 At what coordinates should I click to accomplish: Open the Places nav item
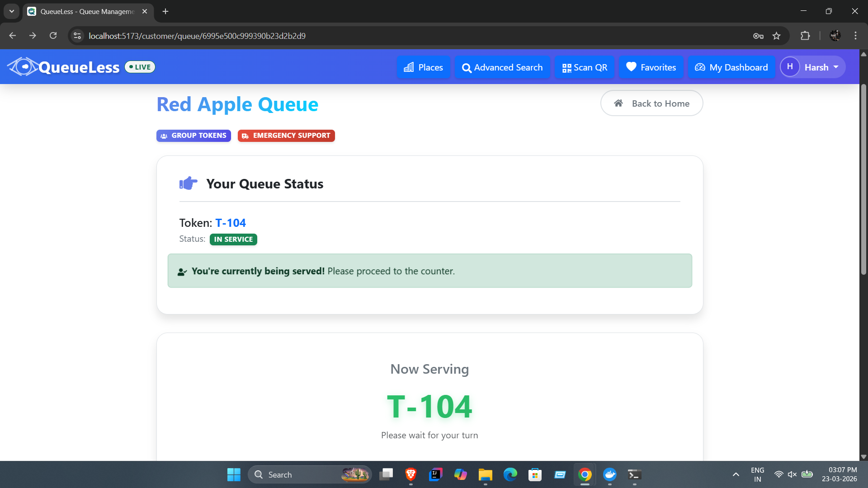(423, 67)
